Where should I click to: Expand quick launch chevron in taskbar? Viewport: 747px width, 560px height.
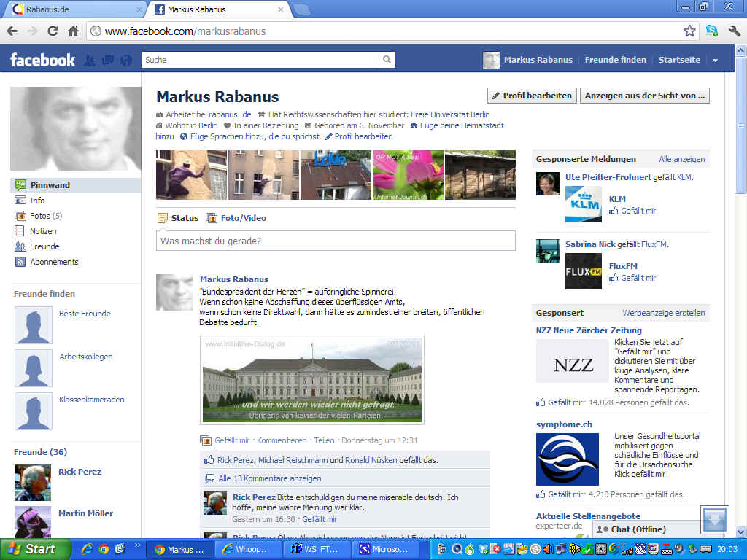coord(138,545)
